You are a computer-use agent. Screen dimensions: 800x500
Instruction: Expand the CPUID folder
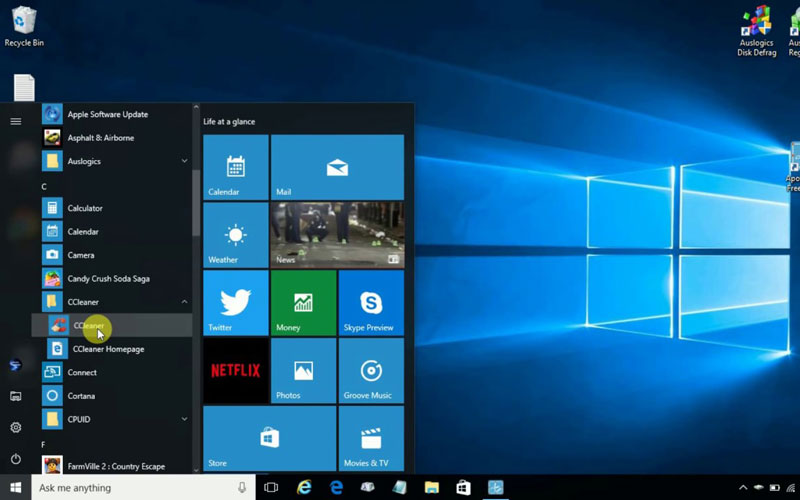(x=184, y=419)
